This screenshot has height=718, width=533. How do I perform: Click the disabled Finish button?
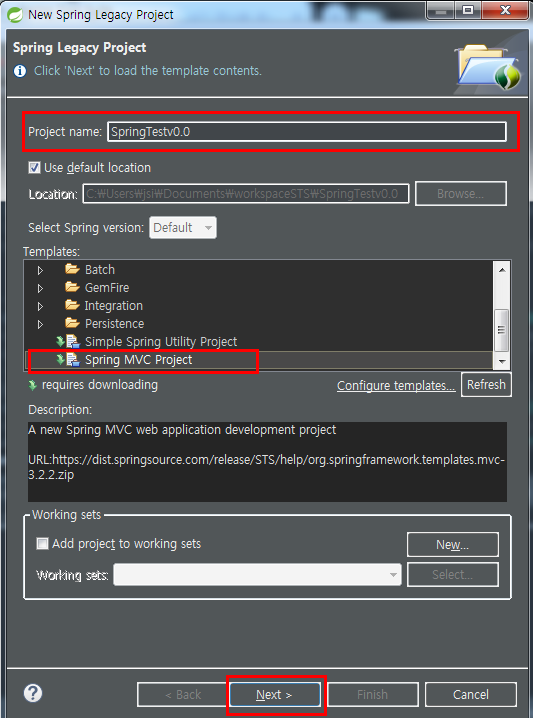coord(373,695)
